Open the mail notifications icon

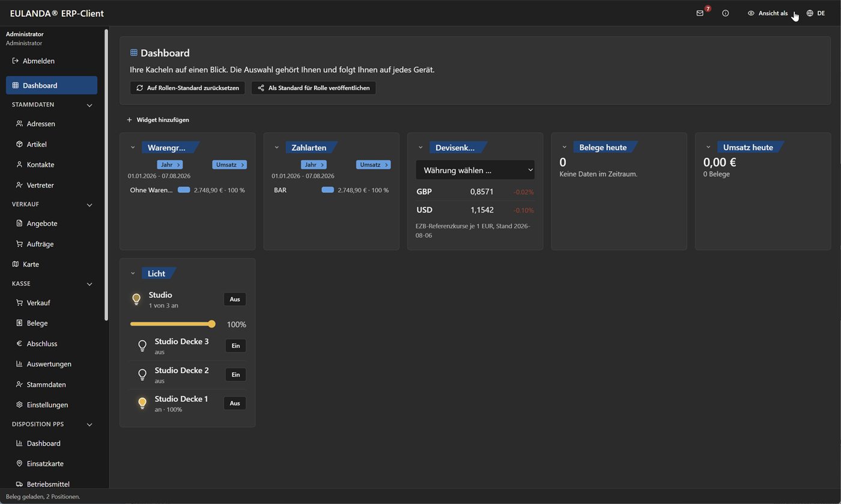[700, 13]
